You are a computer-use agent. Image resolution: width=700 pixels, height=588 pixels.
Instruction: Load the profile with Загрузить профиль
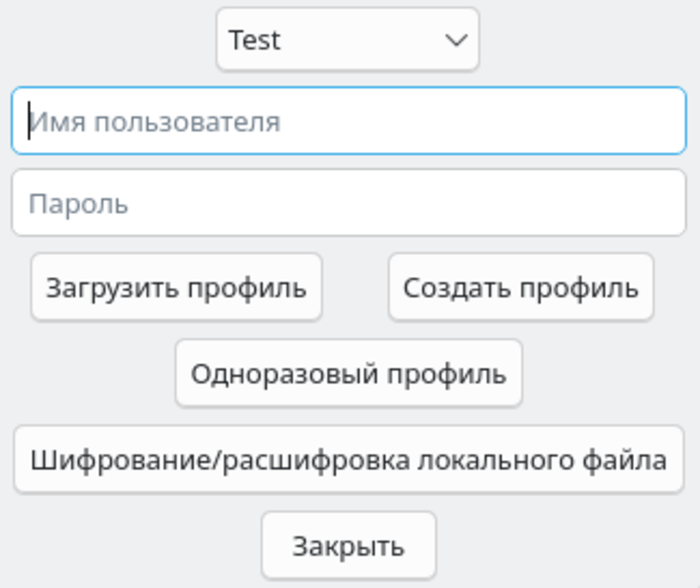176,288
